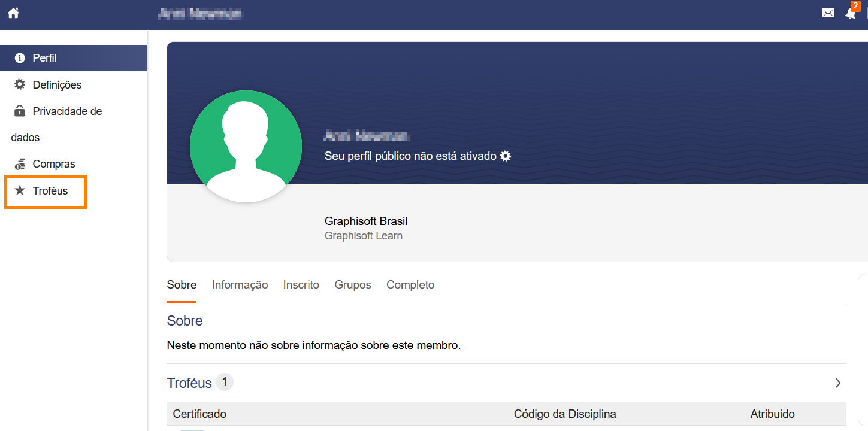
Task: Open Definições in the sidebar
Action: (x=74, y=84)
